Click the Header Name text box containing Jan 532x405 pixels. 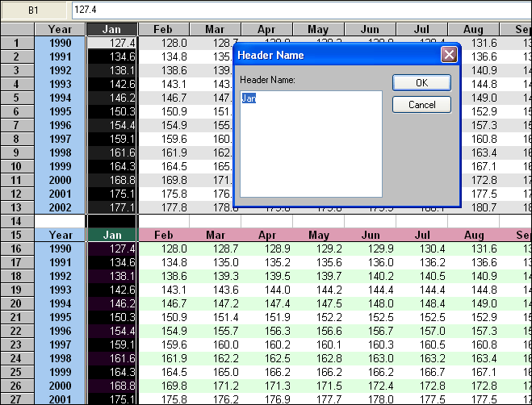point(311,144)
